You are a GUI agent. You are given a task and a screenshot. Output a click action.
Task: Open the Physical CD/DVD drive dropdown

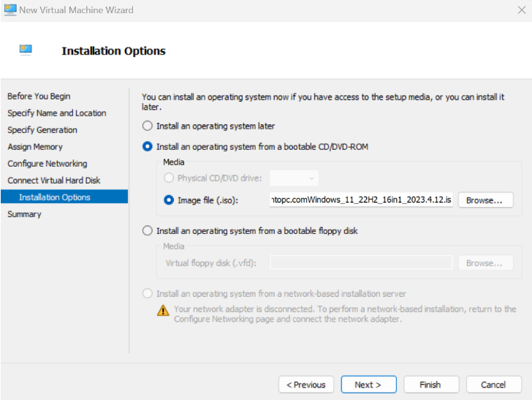click(x=294, y=178)
